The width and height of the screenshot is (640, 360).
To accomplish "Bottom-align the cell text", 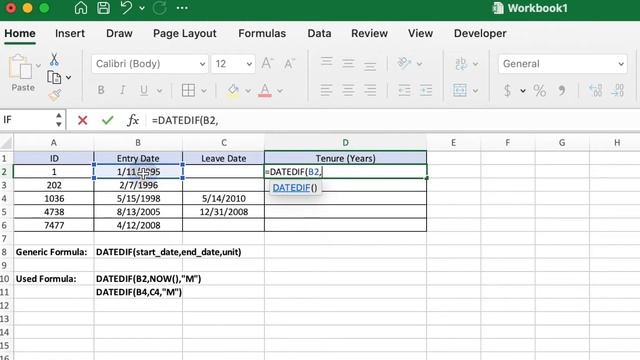I will pyautogui.click(x=370, y=65).
